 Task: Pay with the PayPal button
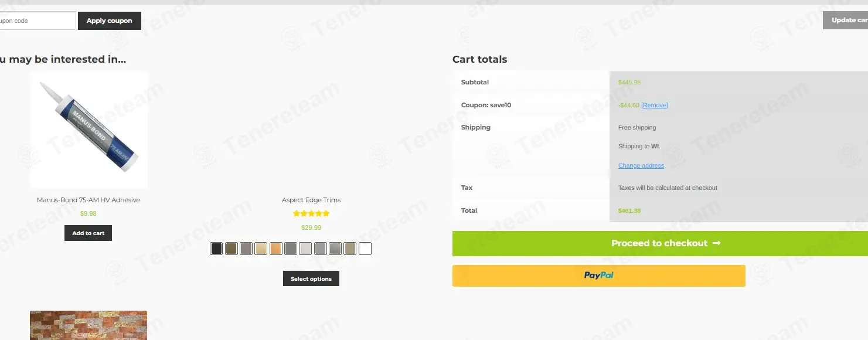tap(598, 276)
